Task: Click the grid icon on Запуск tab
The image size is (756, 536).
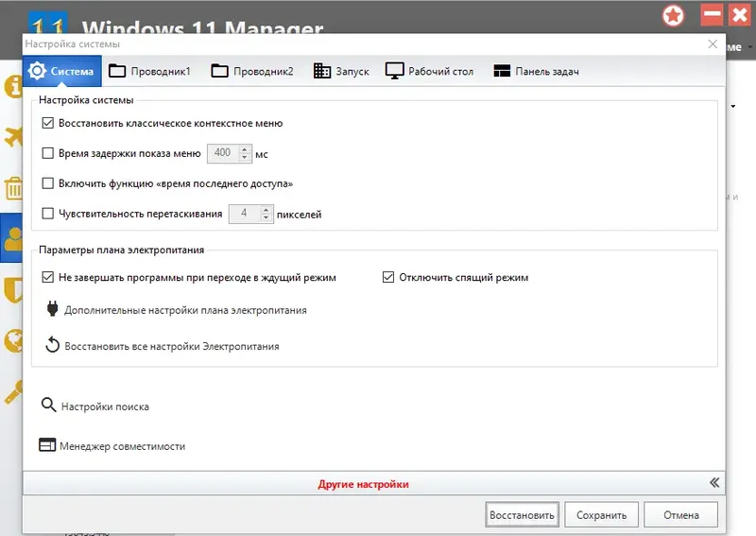Action: (322, 71)
